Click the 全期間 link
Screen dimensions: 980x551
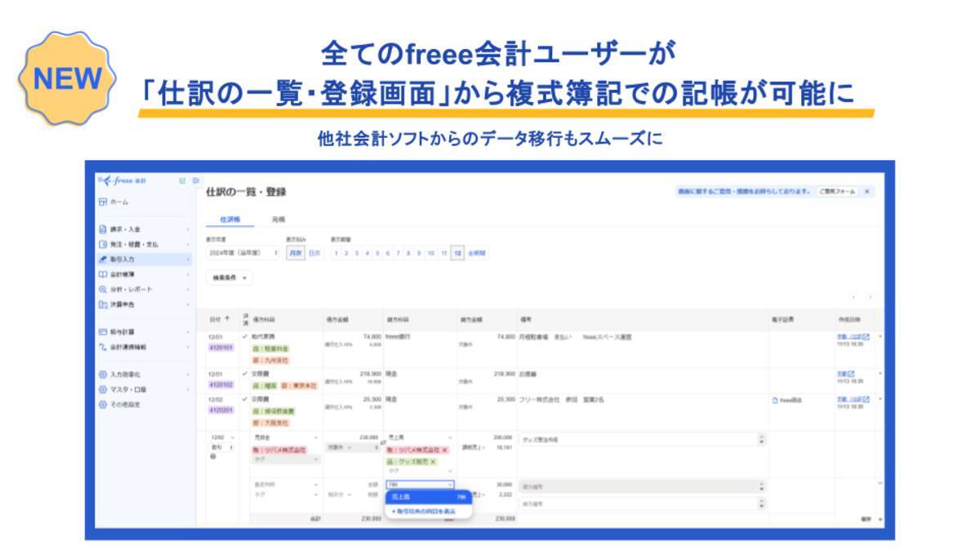(479, 251)
